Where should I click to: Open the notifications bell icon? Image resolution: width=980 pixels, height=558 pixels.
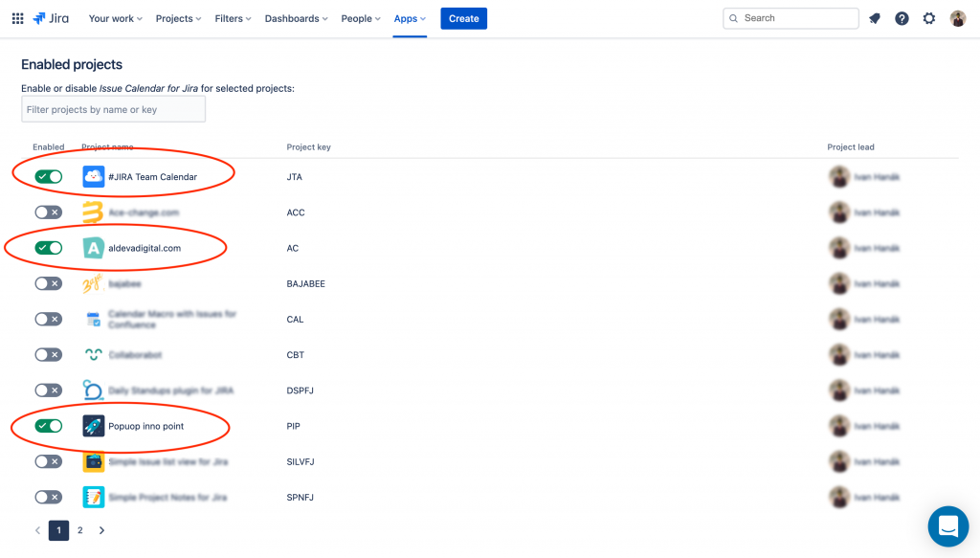click(875, 19)
